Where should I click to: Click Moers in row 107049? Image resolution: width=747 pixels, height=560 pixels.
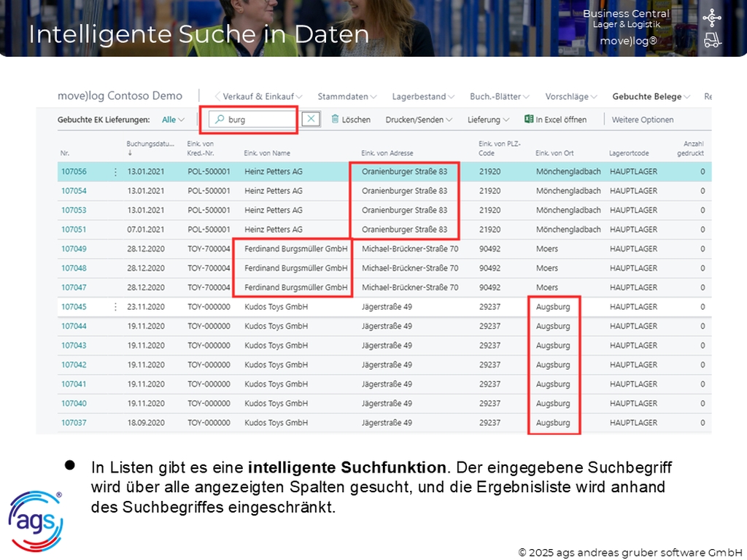point(547,249)
